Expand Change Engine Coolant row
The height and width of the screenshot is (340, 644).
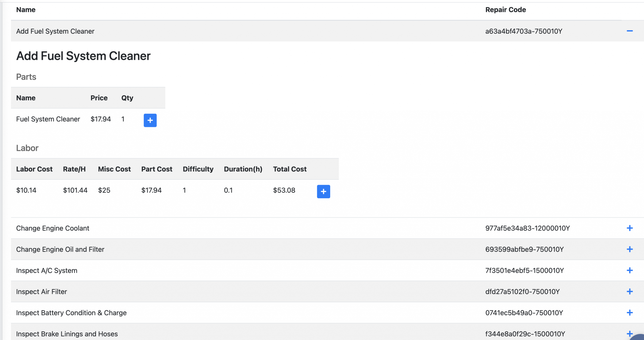[x=630, y=228]
